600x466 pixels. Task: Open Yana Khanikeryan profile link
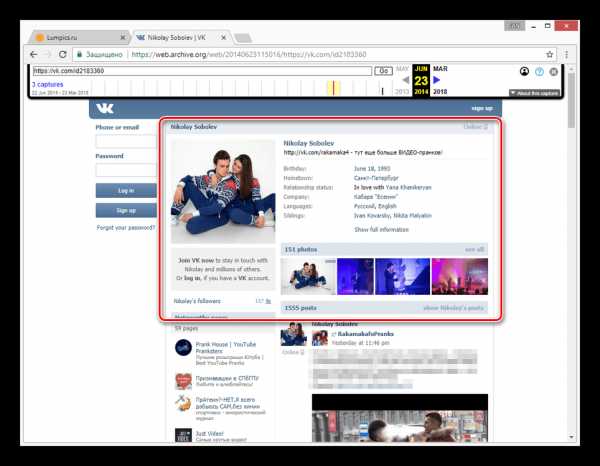[x=408, y=187]
